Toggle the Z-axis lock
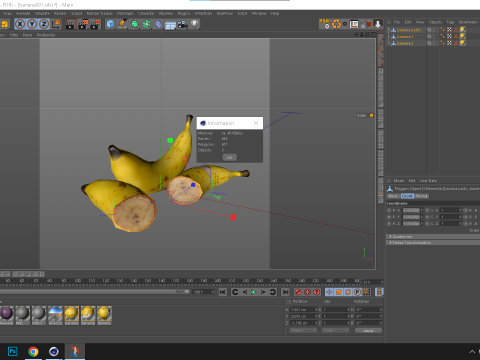The width and height of the screenshot is (480, 360). [x=44, y=24]
